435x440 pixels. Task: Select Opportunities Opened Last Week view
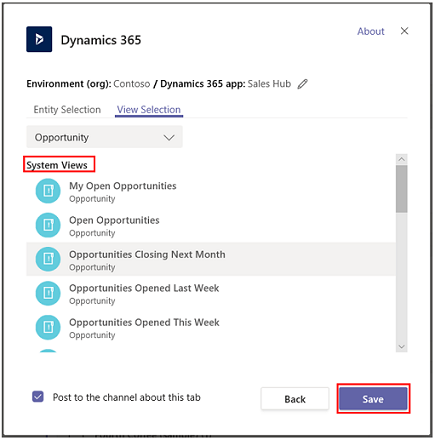point(211,293)
